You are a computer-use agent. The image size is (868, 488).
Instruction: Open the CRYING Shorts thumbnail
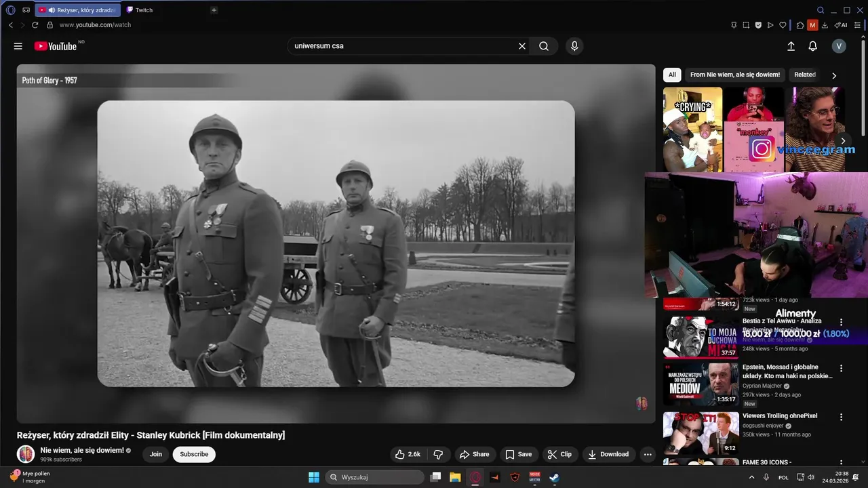(x=692, y=129)
